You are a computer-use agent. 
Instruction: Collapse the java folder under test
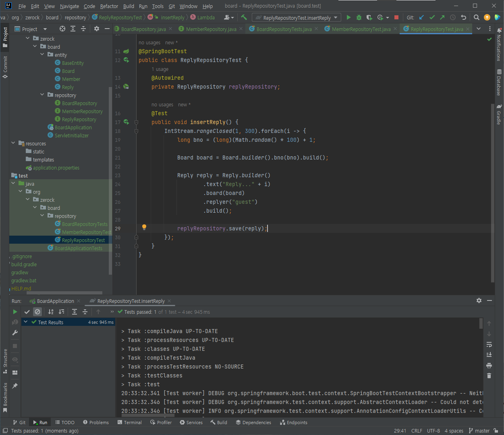[13, 183]
